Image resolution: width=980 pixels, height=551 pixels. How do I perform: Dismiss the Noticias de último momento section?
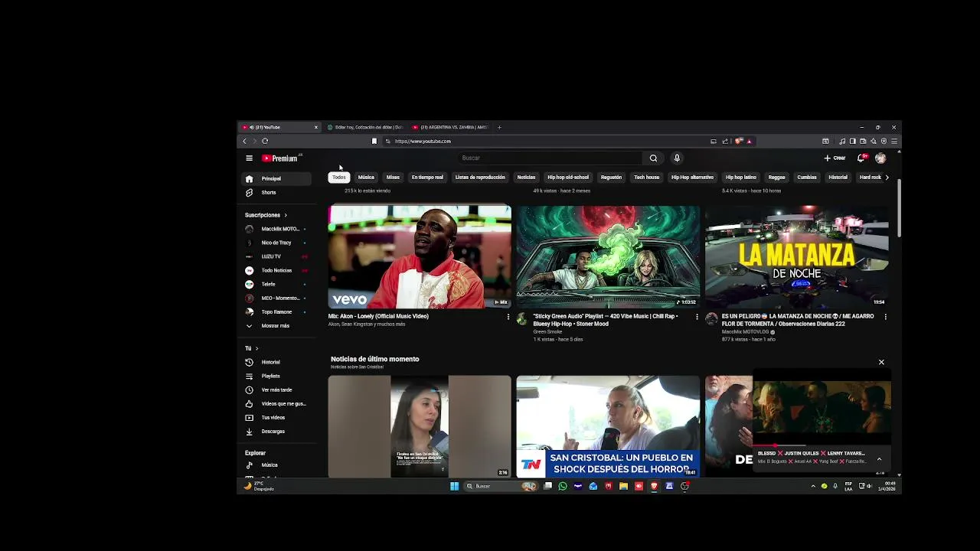click(x=881, y=362)
